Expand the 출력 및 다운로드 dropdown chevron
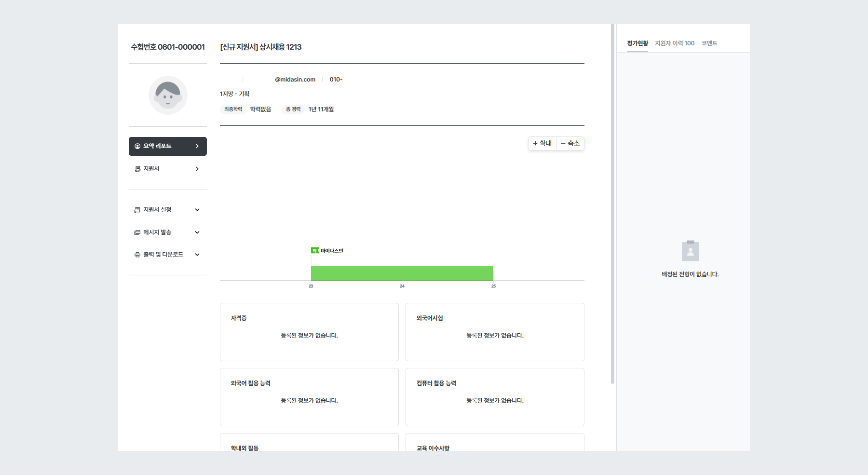Image resolution: width=868 pixels, height=475 pixels. [x=197, y=255]
